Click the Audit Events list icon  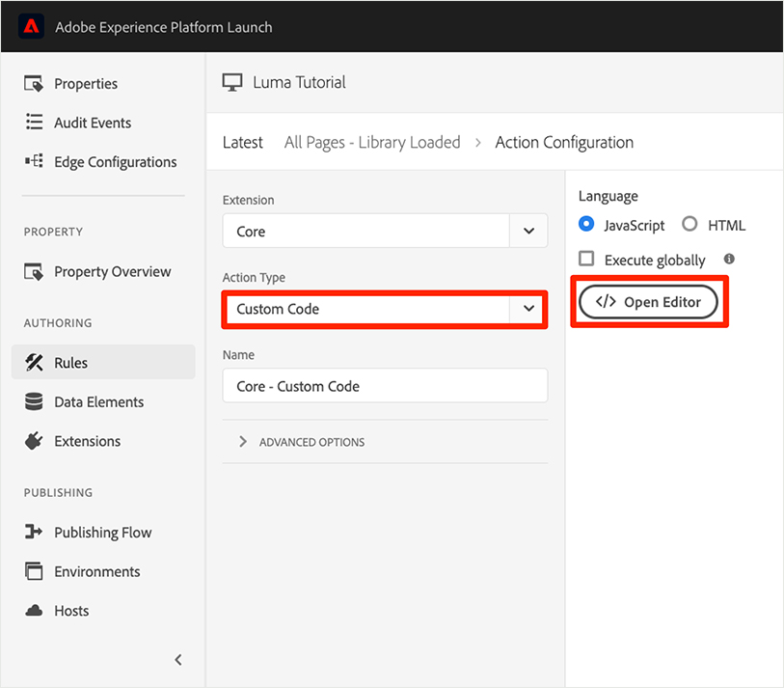pyautogui.click(x=34, y=123)
